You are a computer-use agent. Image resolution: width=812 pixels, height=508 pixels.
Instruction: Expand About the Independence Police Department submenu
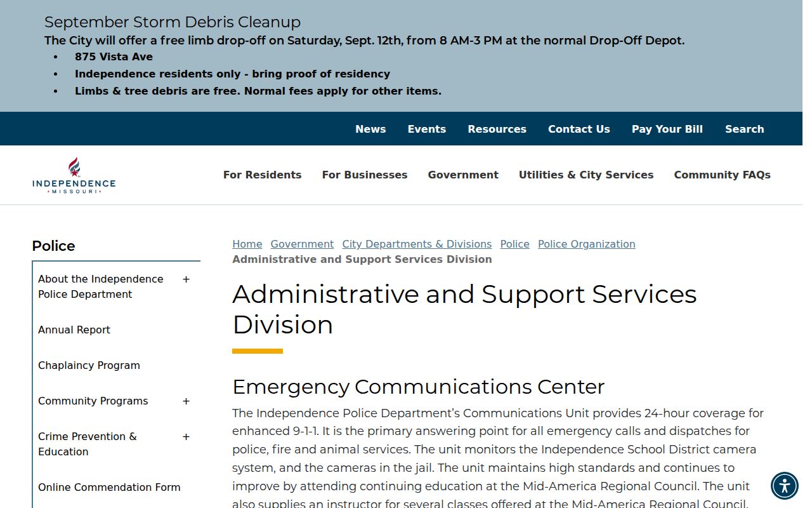point(186,279)
